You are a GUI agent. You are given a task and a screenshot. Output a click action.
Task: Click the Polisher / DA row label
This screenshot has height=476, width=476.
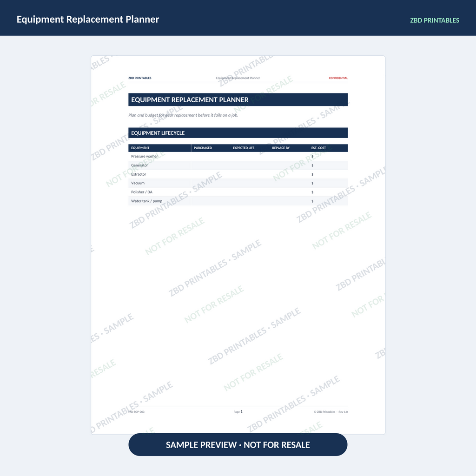pos(142,192)
